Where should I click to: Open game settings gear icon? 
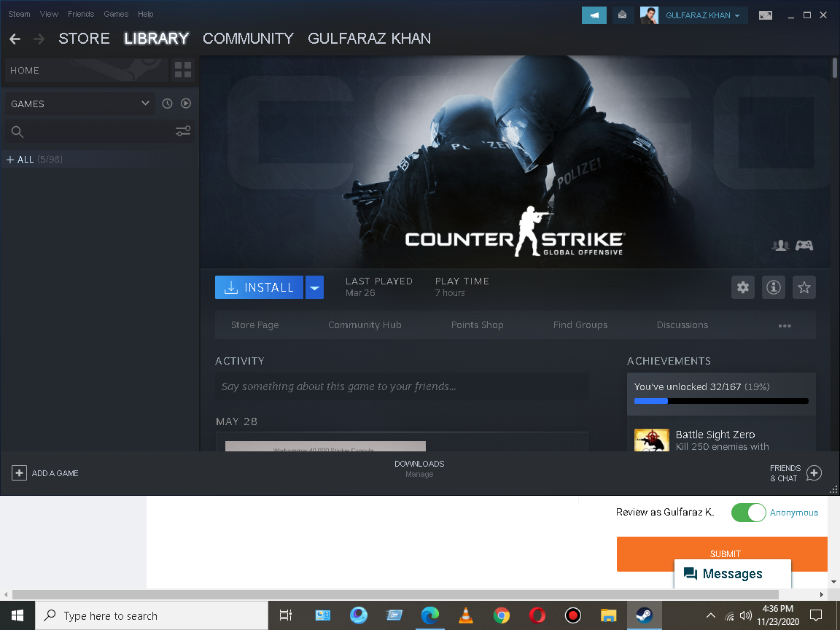pyautogui.click(x=743, y=288)
